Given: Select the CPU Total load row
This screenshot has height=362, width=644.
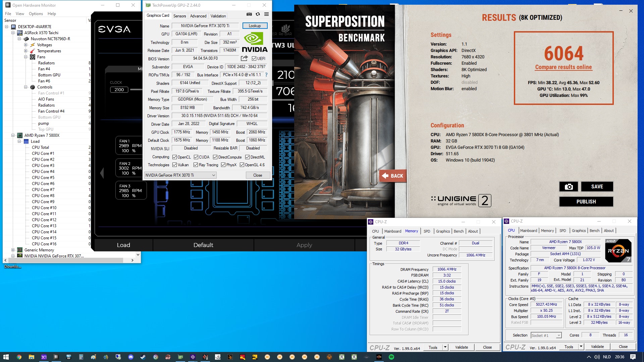Looking at the screenshot, I should (40, 147).
